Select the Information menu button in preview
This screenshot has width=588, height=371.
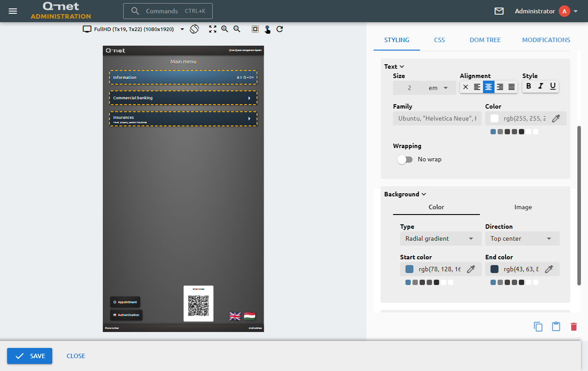[183, 77]
